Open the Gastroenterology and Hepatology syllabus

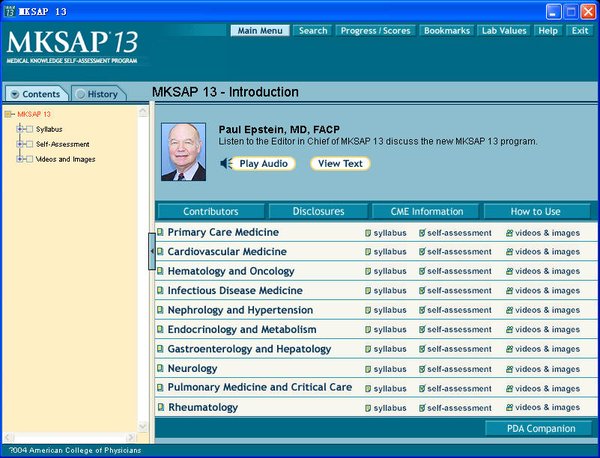pos(386,349)
